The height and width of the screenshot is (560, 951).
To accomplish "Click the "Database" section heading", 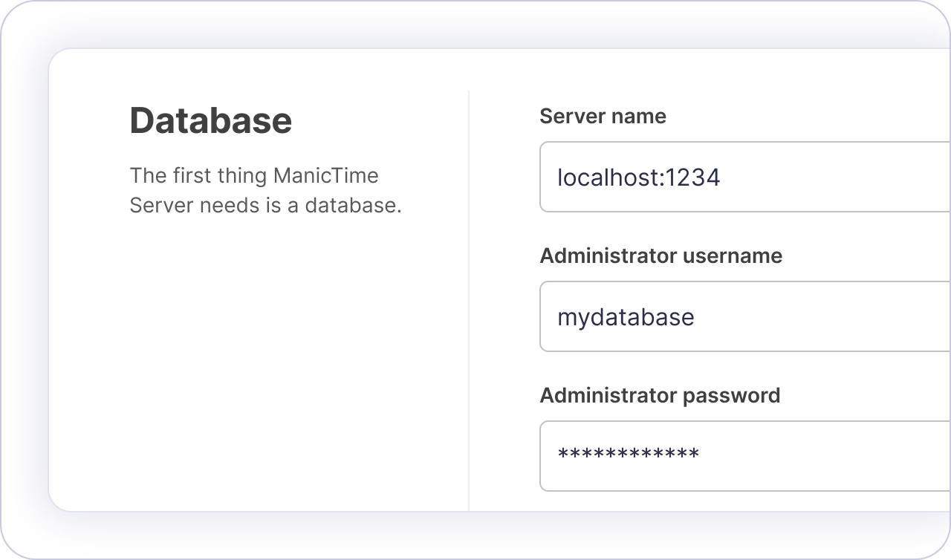I will click(x=210, y=120).
